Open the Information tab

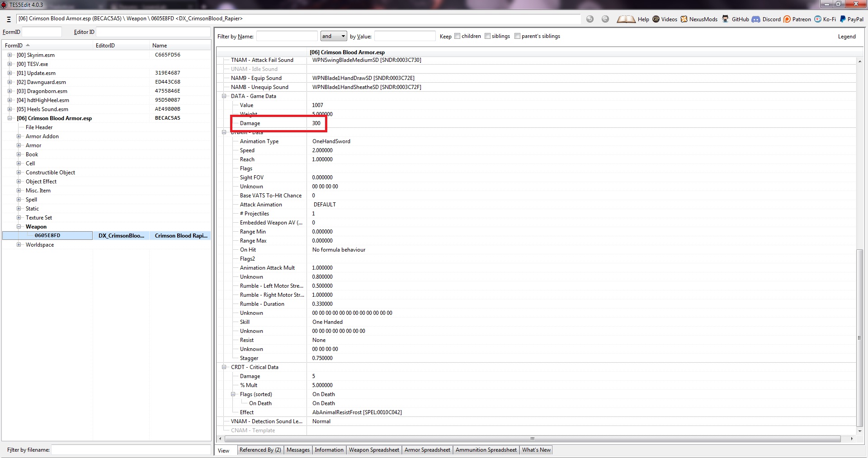point(329,450)
